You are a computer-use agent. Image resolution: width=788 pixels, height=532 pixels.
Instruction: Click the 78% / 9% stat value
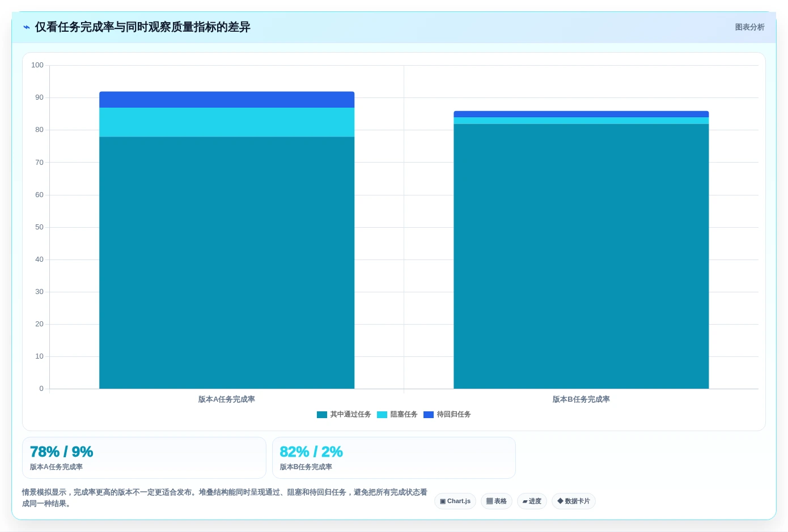tap(61, 452)
